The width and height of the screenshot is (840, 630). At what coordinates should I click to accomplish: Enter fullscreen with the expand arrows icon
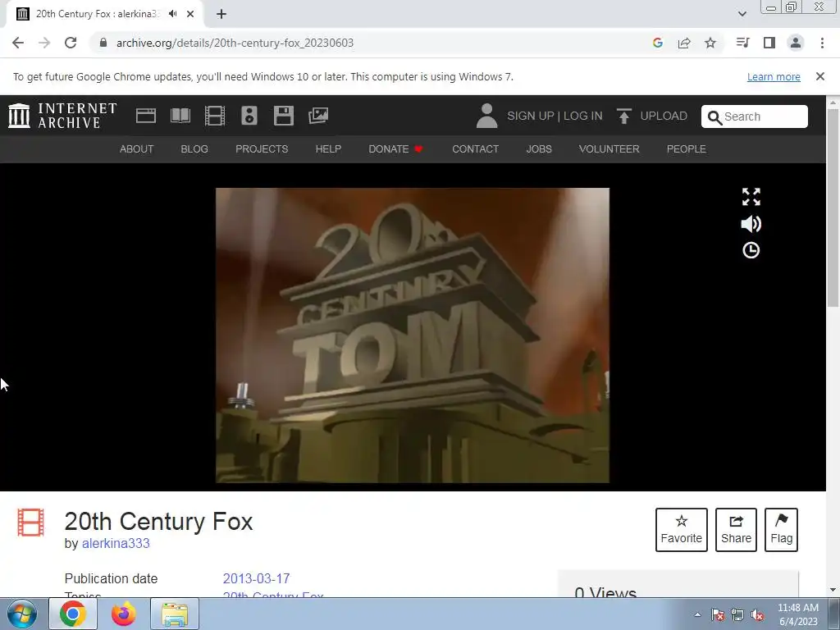pos(751,197)
